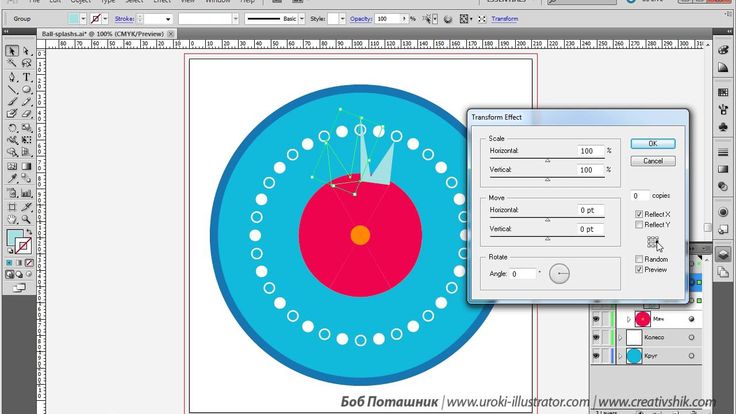Open the Style dropdown in control bar
The height and width of the screenshot is (414, 736).
(342, 19)
